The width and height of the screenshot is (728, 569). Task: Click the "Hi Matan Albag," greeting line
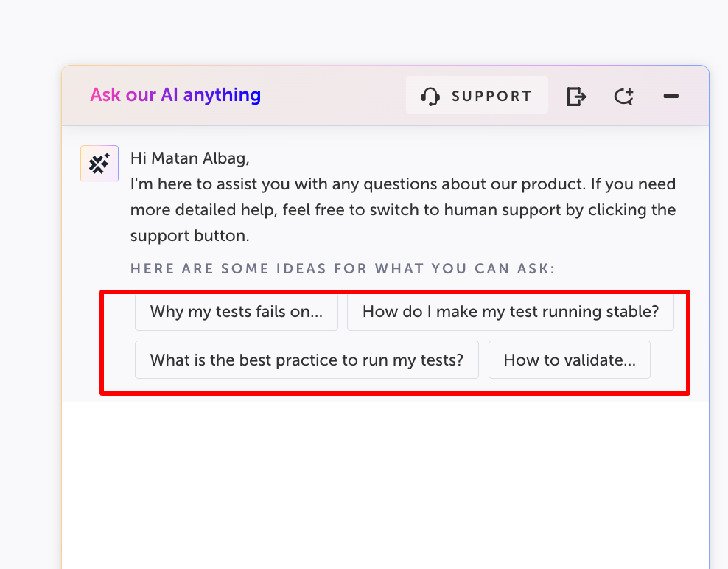pos(190,158)
